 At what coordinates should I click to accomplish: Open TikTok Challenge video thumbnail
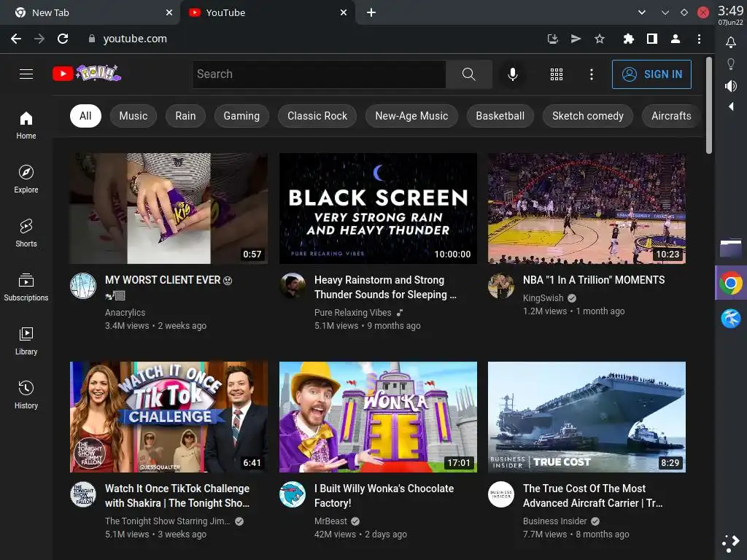169,417
